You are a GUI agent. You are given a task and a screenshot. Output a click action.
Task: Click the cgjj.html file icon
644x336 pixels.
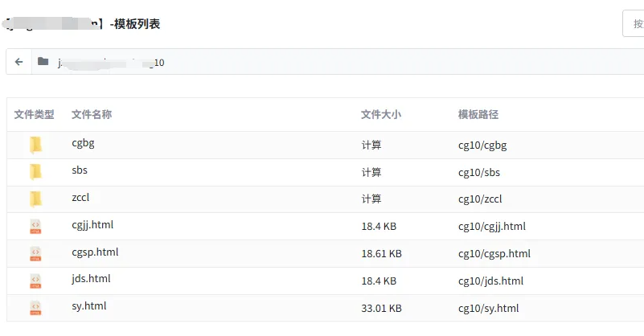tap(35, 226)
